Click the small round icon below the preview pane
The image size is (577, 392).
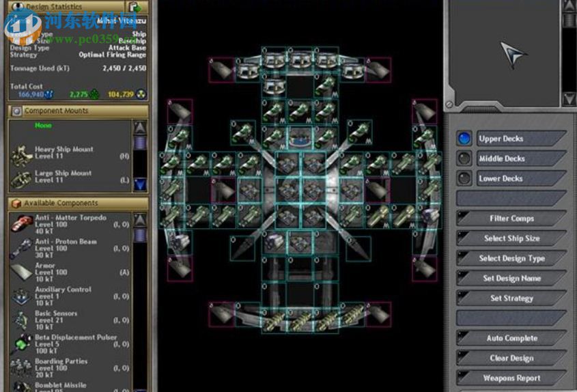[x=449, y=105]
